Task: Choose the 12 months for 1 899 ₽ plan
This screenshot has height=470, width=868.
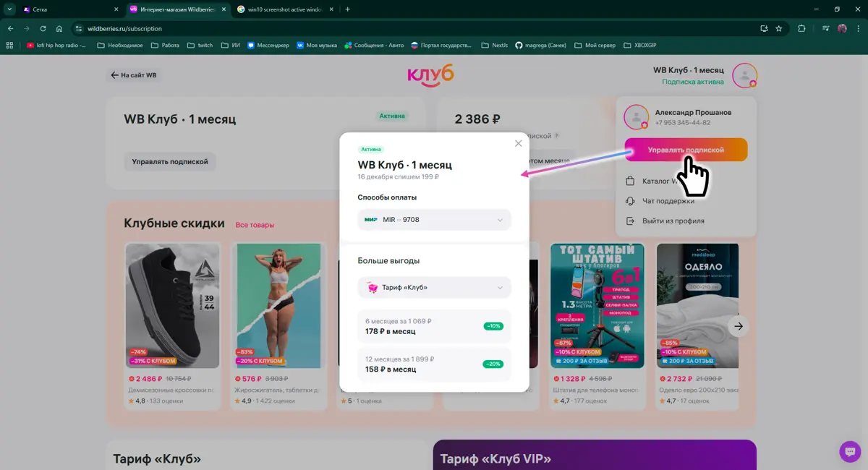Action: [x=434, y=364]
